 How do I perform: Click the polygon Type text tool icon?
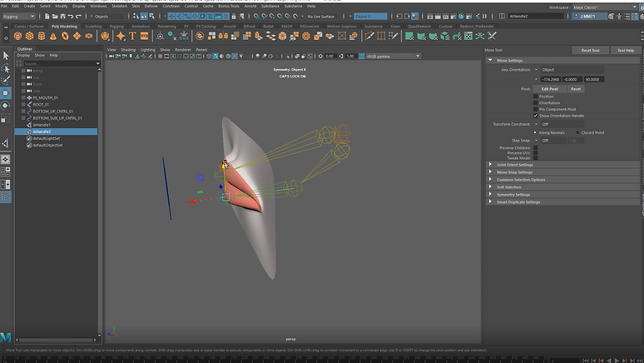[132, 36]
